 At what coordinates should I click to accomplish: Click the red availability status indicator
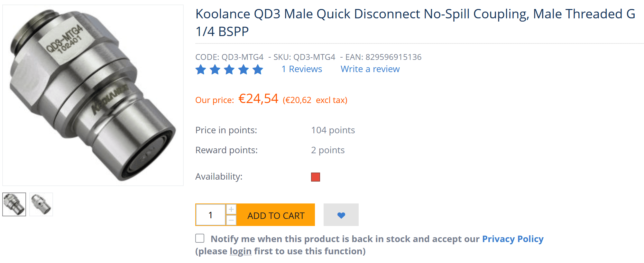pos(316,177)
